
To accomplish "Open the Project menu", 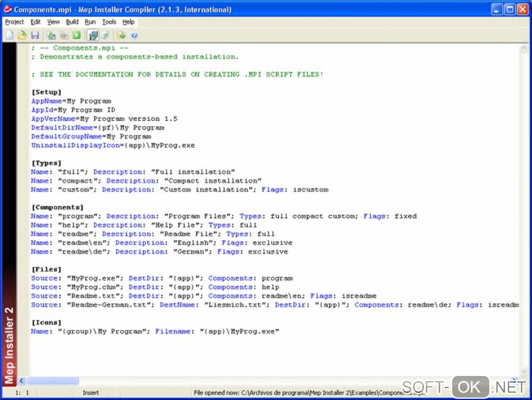I will 15,22.
